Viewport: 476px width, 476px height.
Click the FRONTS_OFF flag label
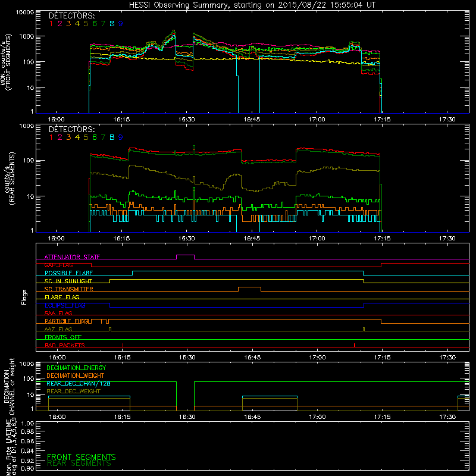63,337
